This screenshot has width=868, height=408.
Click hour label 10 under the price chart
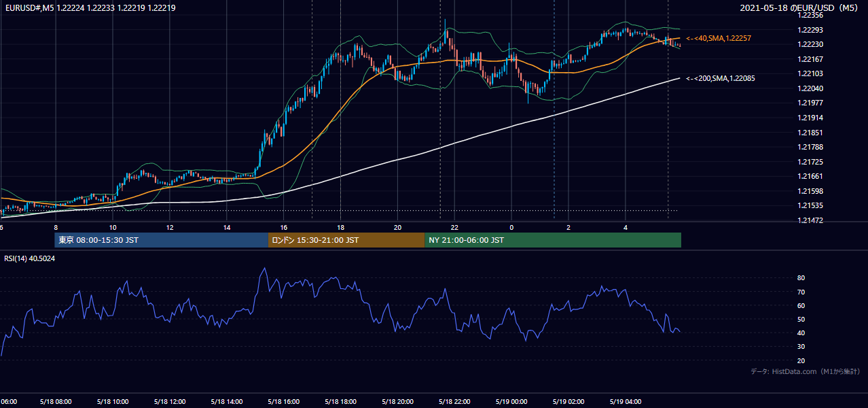coord(113,228)
